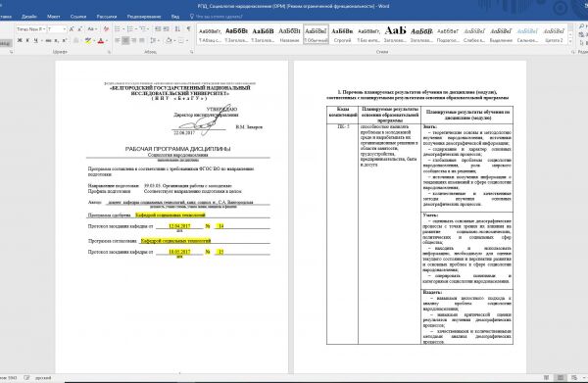The width and height of the screenshot is (588, 383).
Task: Apply the Цитата 2 style
Action: click(x=554, y=34)
